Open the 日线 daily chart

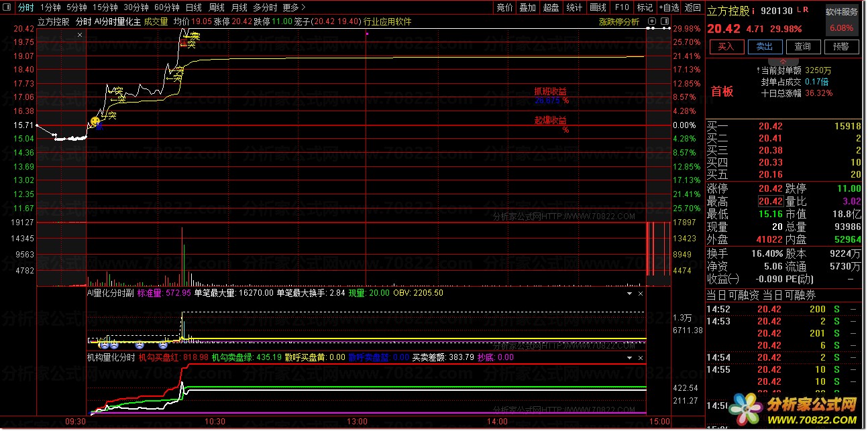193,7
